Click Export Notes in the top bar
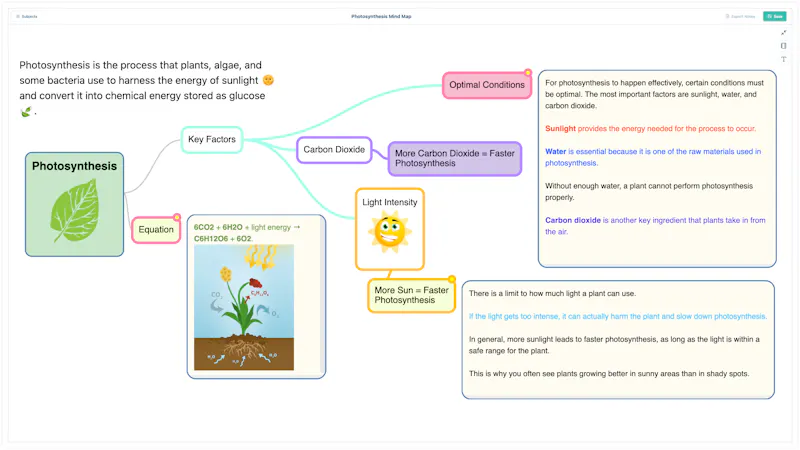The image size is (800, 450). coord(740,16)
